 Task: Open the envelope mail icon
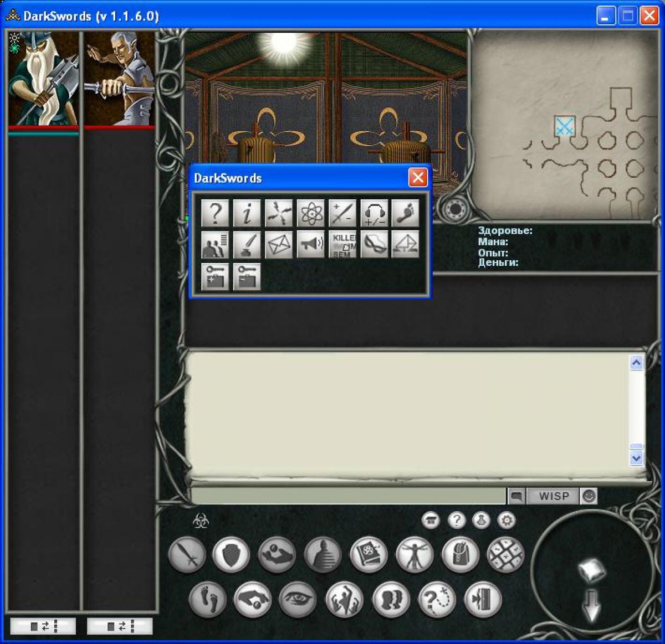(278, 245)
